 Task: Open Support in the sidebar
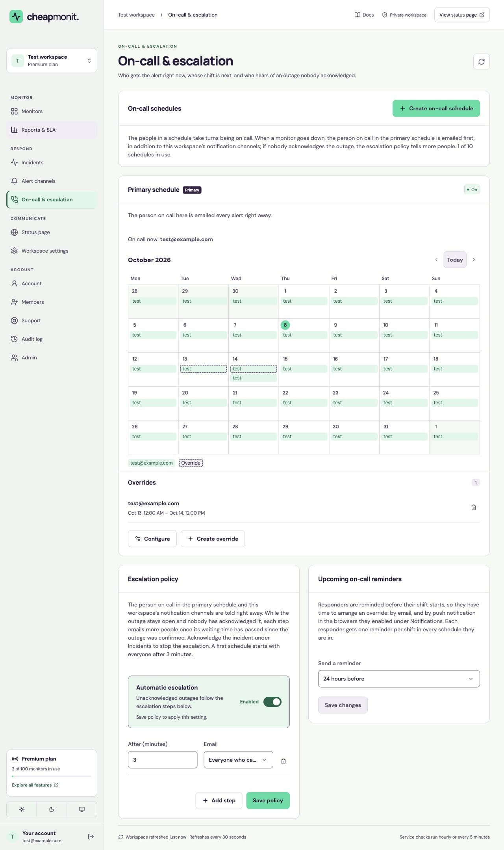pyautogui.click(x=52, y=321)
